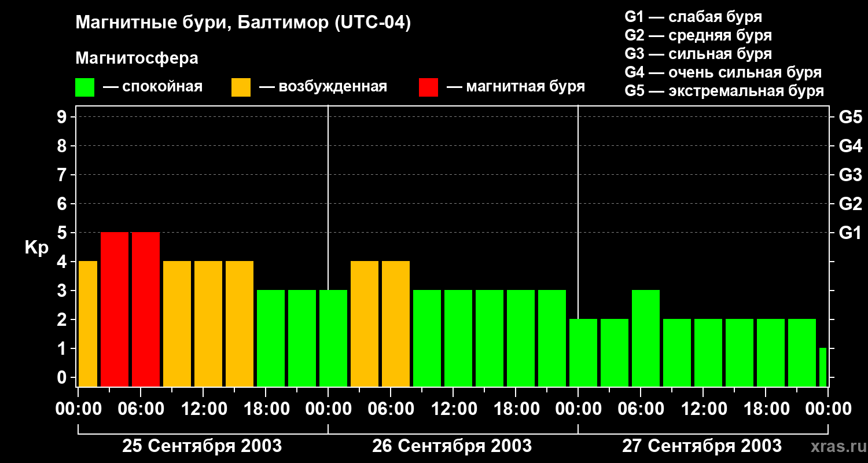Select the "27 Сентября 2003" date label

point(701,446)
